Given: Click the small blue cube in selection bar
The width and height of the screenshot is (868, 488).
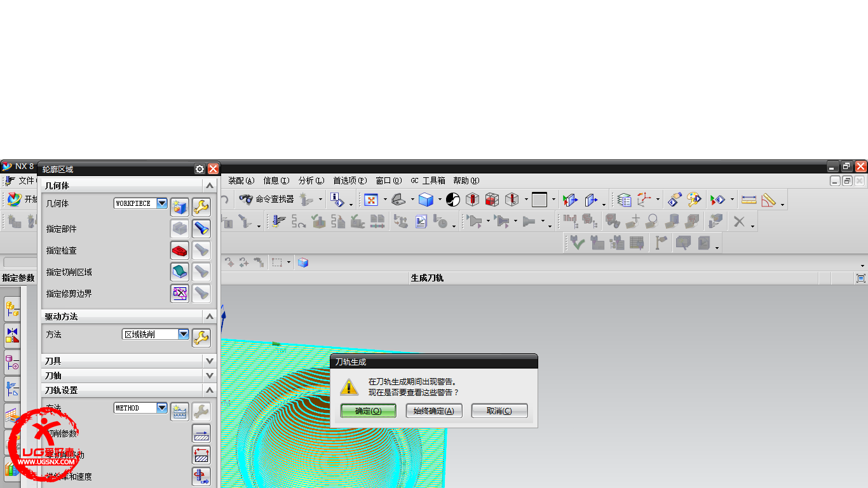Looking at the screenshot, I should tap(303, 262).
